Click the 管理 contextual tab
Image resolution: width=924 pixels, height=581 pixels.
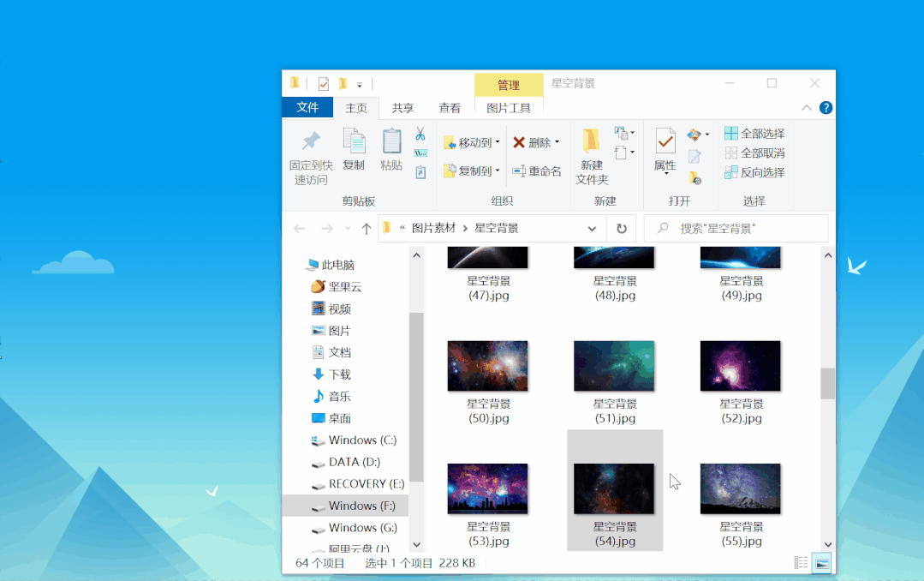(509, 85)
